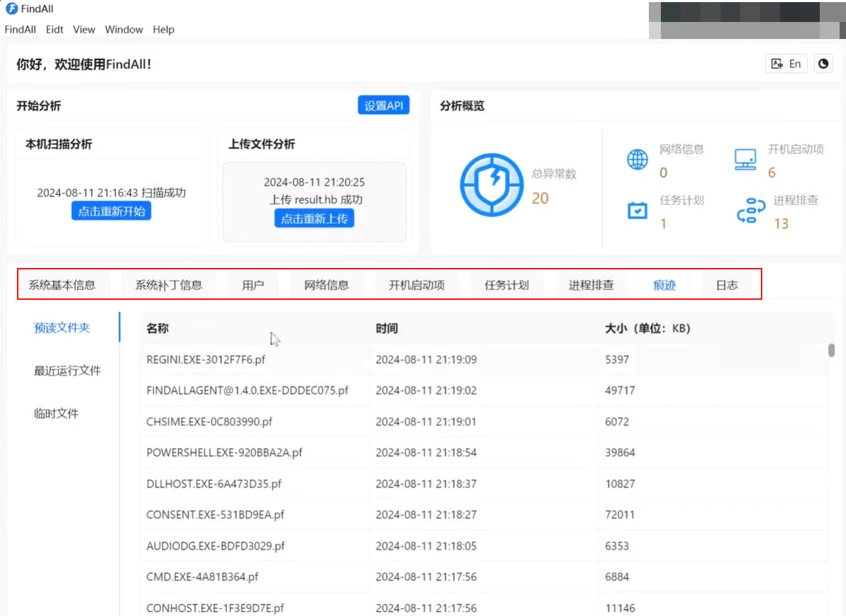Select the CONSENT.EXE-531BD9EA.pf row
The height and width of the screenshot is (616, 846).
pyautogui.click(x=484, y=515)
